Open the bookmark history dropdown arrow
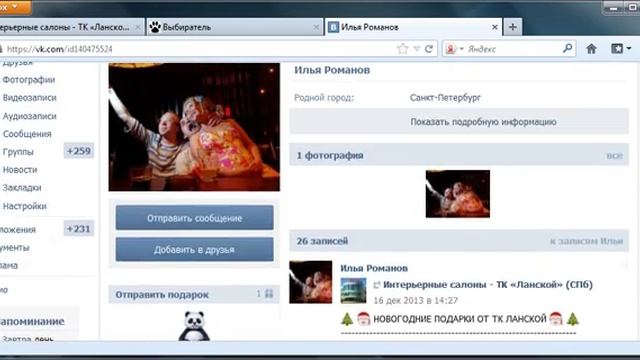The image size is (640, 360). [416, 49]
